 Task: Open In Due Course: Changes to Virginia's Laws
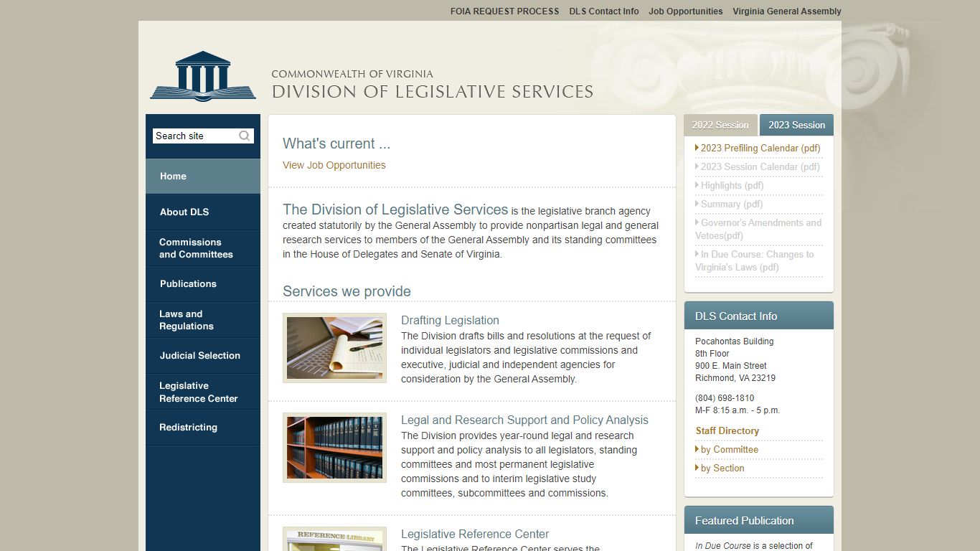coord(755,260)
